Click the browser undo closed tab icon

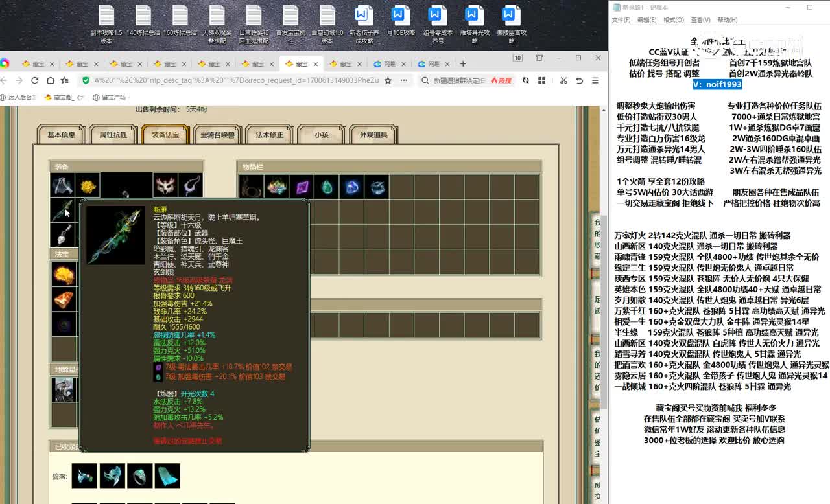point(579,80)
